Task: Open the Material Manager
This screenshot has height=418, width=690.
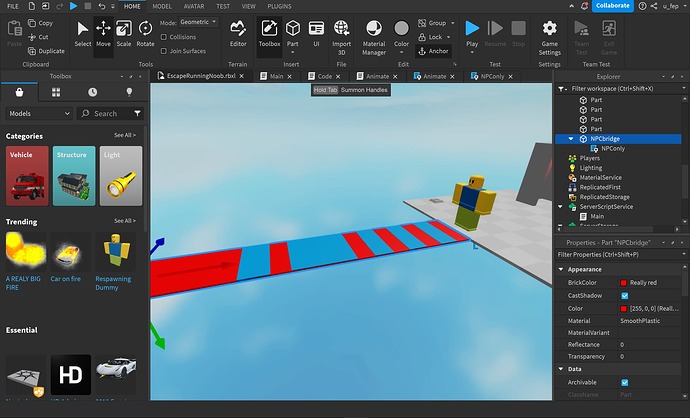Action: point(374,38)
